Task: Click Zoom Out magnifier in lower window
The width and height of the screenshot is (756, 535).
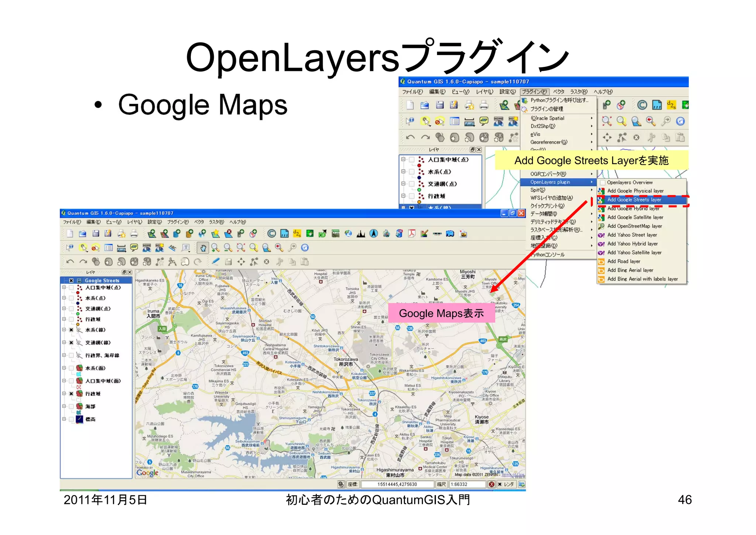Action: point(228,248)
